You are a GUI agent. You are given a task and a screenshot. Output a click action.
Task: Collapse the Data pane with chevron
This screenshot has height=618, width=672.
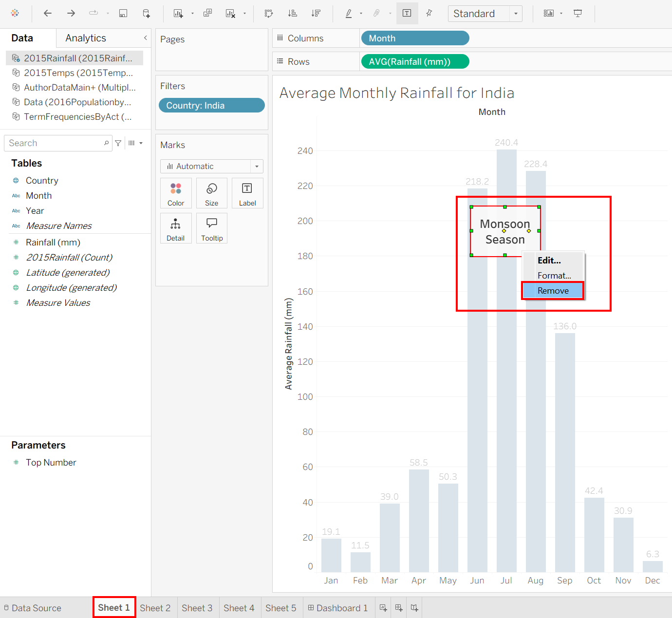pos(145,38)
